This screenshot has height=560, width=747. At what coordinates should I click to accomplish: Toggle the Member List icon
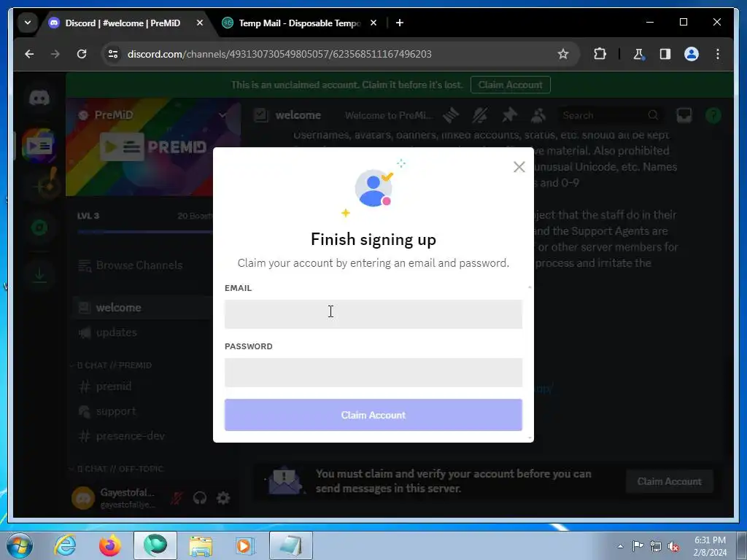538,114
